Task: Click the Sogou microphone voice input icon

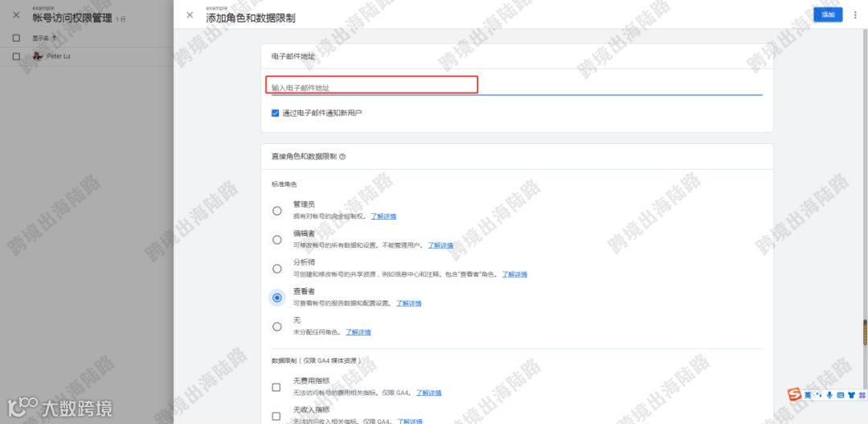Action: tap(829, 395)
